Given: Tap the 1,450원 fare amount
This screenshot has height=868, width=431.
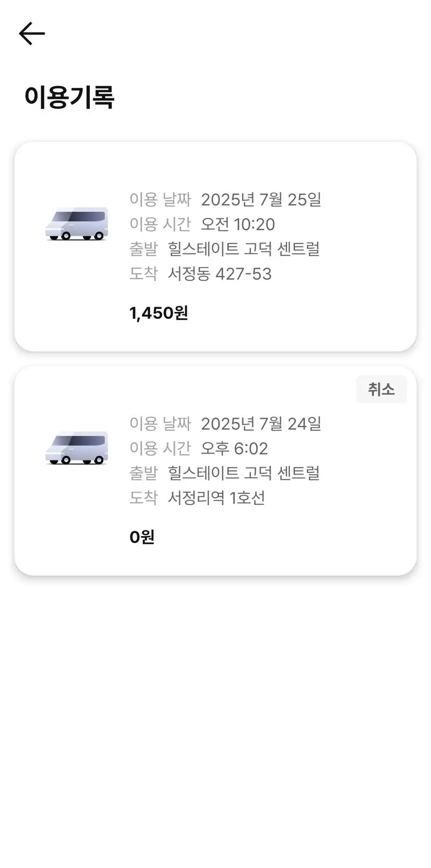Looking at the screenshot, I should tap(159, 313).
